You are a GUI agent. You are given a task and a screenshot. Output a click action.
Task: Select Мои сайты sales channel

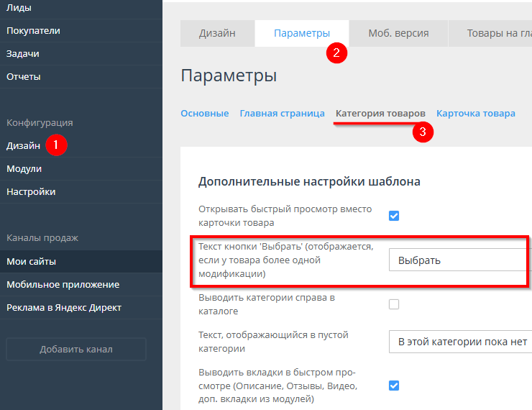31,261
